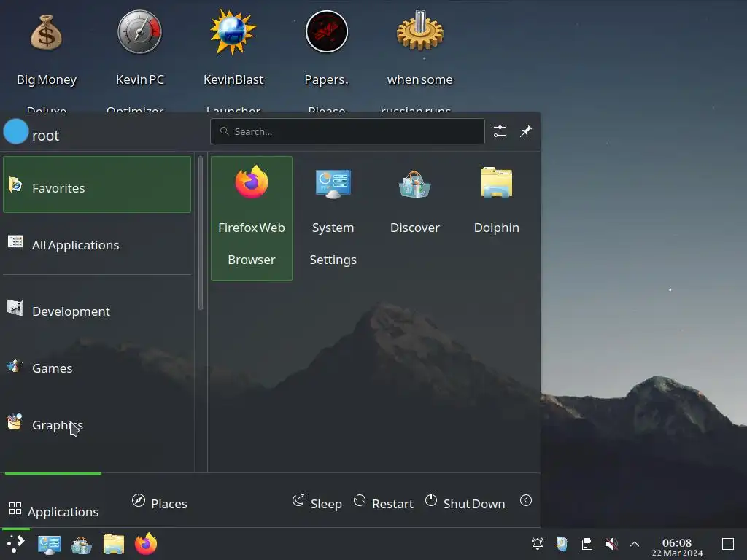Open Discover from the taskbar
This screenshot has height=560, width=747.
point(82,544)
